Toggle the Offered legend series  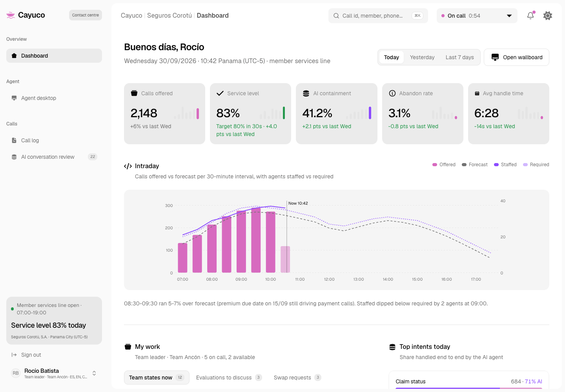[x=444, y=165]
